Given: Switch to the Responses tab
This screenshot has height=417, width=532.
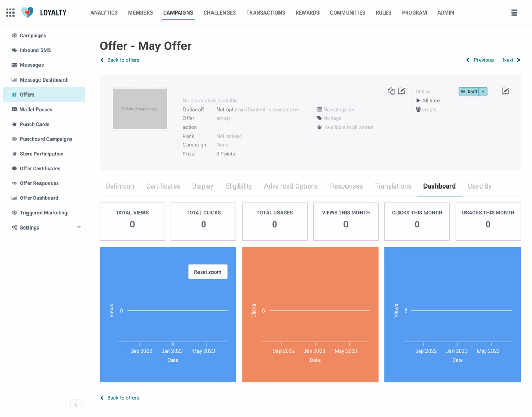Looking at the screenshot, I should [347, 186].
